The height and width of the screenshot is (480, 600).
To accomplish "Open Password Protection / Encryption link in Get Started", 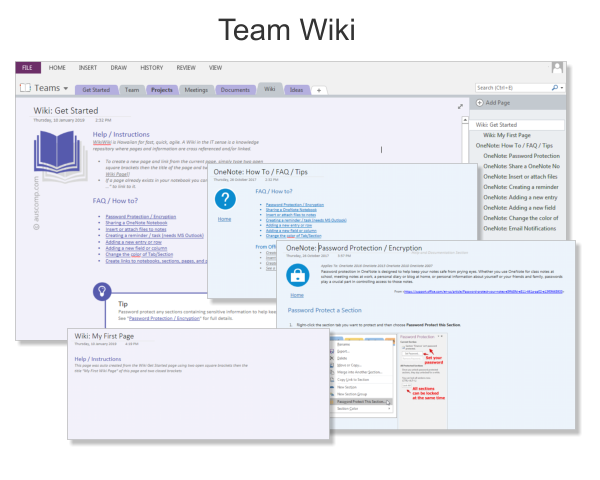I will pyautogui.click(x=141, y=217).
